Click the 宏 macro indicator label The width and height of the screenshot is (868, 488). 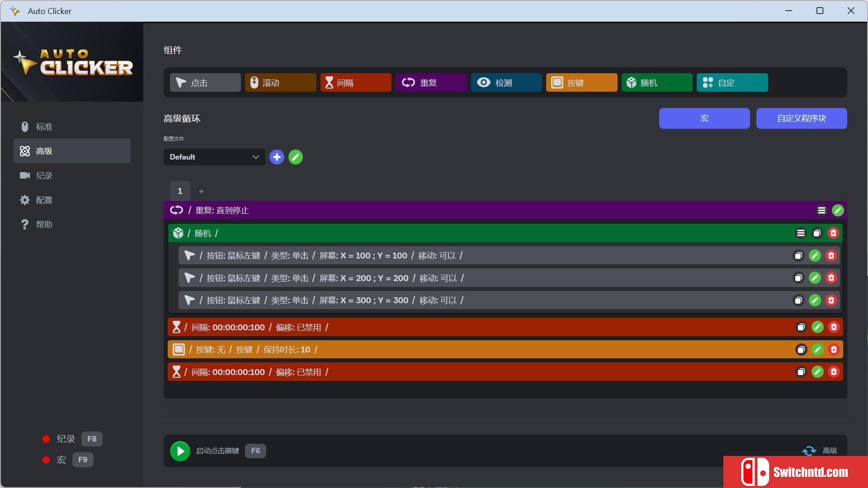pyautogui.click(x=61, y=460)
